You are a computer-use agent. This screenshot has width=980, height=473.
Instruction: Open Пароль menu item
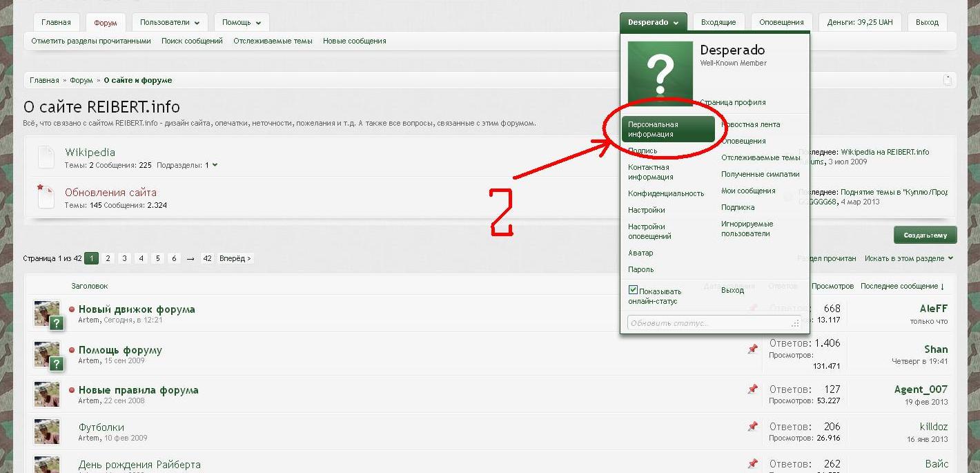click(x=640, y=269)
